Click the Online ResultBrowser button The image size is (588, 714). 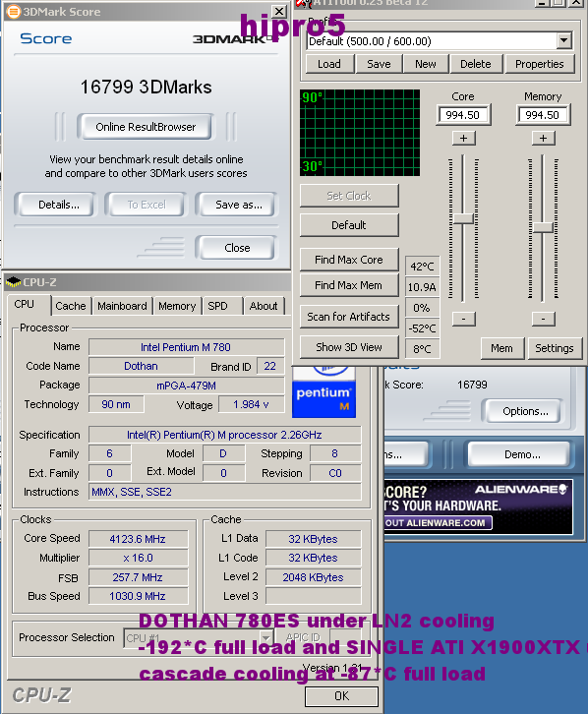click(146, 127)
